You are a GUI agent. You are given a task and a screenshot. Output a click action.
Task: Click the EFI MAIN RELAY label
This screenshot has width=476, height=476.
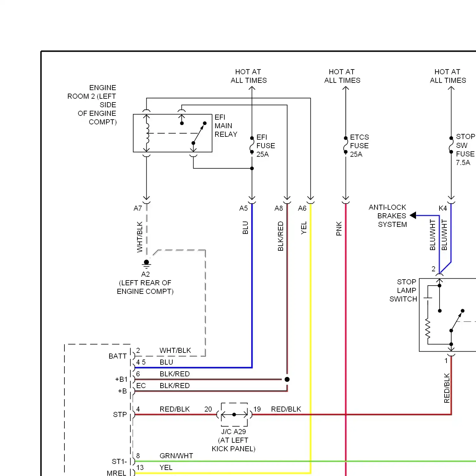[226, 126]
